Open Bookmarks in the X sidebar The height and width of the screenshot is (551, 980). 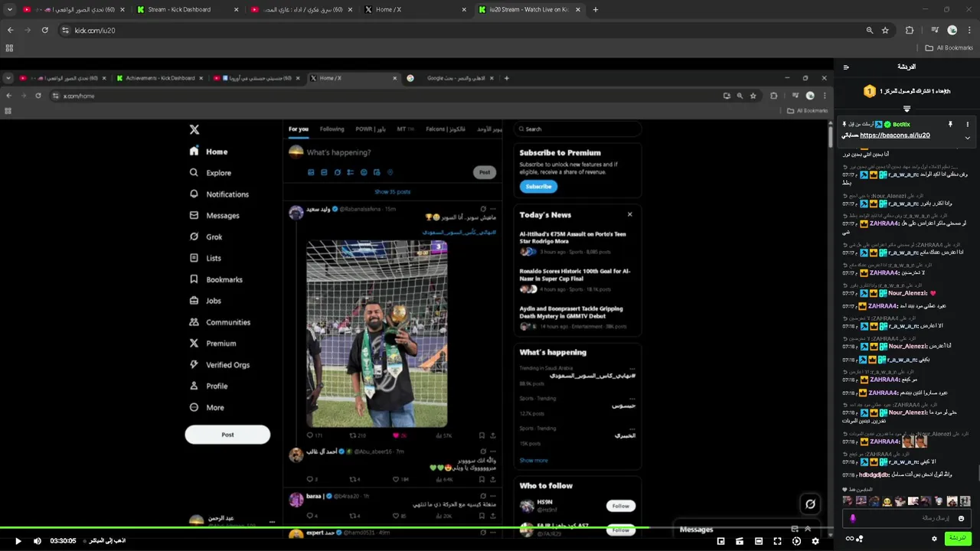[216, 279]
